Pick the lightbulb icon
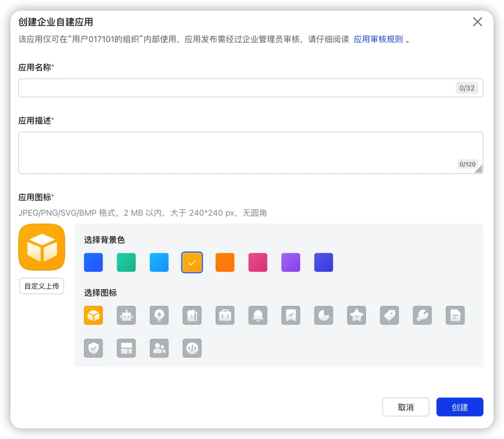 click(159, 315)
